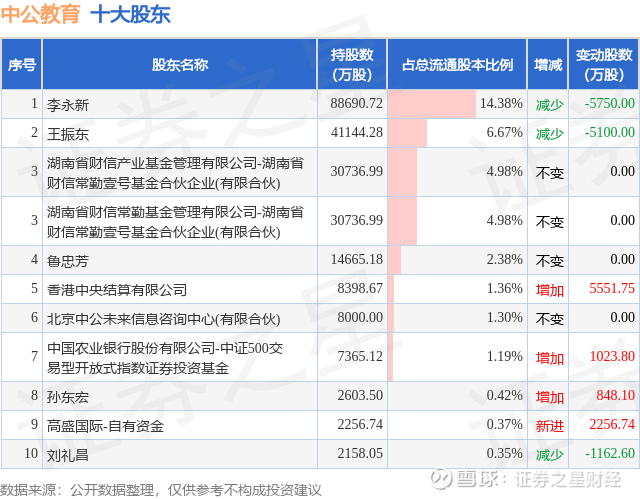The height and width of the screenshot is (499, 640).
Task: Click change value 848.10
Action: (616, 395)
